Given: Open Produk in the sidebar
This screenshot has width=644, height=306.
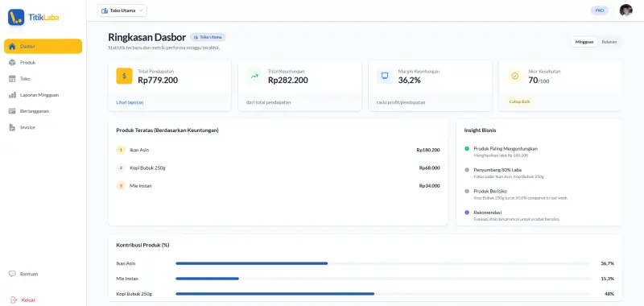Looking at the screenshot, I should tap(43, 63).
